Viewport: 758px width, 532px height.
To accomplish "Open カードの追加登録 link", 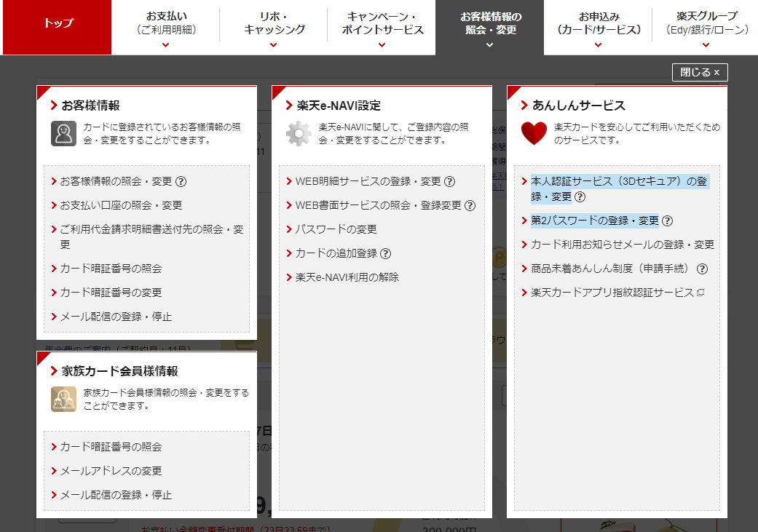I will (336, 254).
